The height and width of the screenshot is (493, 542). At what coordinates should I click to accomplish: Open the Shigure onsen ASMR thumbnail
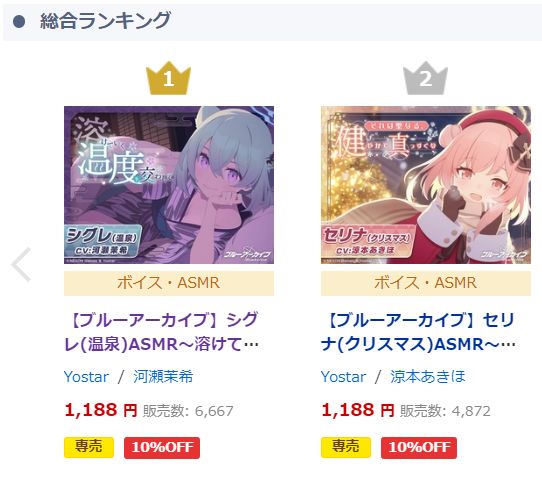(169, 185)
